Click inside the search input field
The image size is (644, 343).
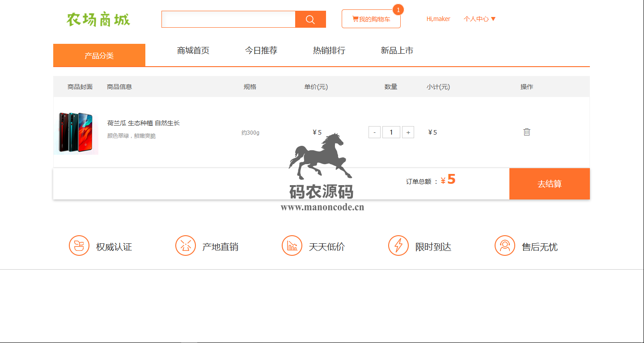pos(228,19)
